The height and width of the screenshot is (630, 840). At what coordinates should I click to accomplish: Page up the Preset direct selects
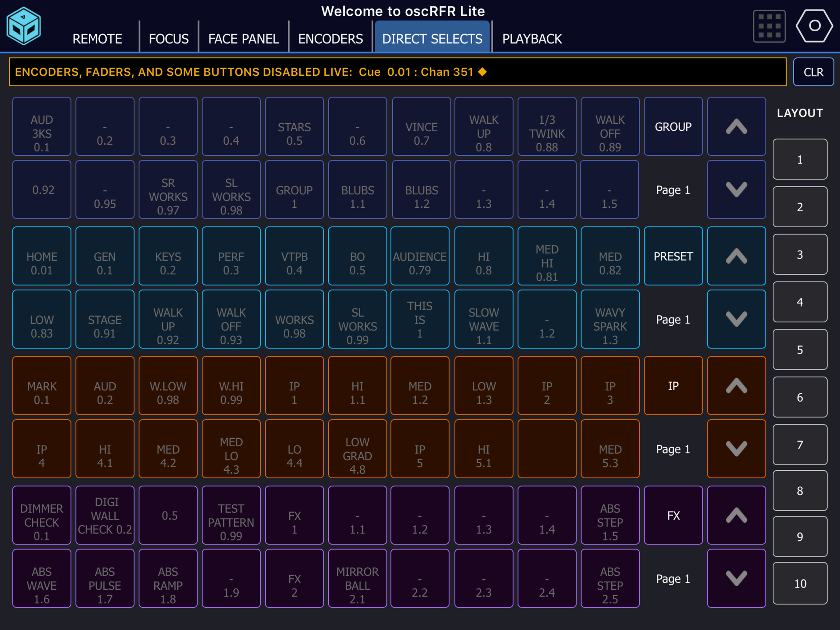(x=736, y=256)
